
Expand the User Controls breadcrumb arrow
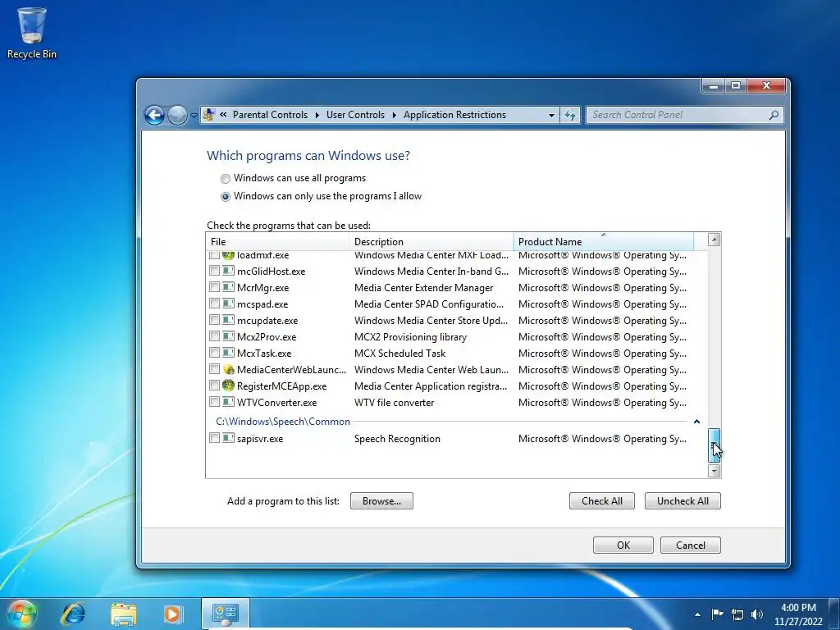[x=394, y=115]
